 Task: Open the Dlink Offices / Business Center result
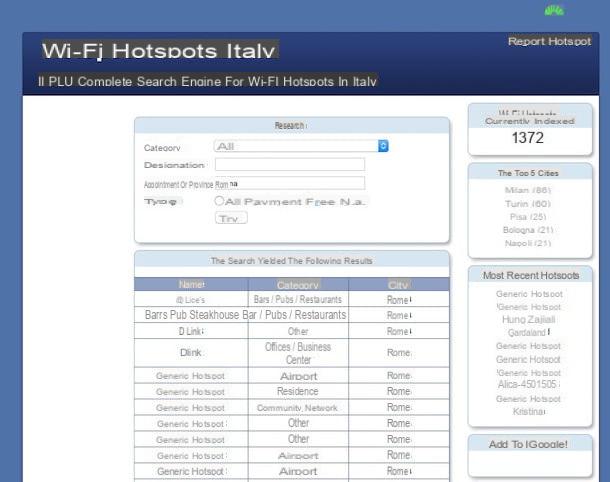tap(191, 352)
